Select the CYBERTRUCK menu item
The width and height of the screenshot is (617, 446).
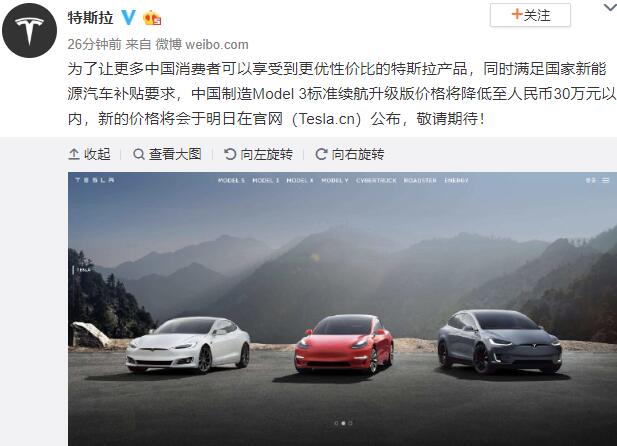pos(376,180)
